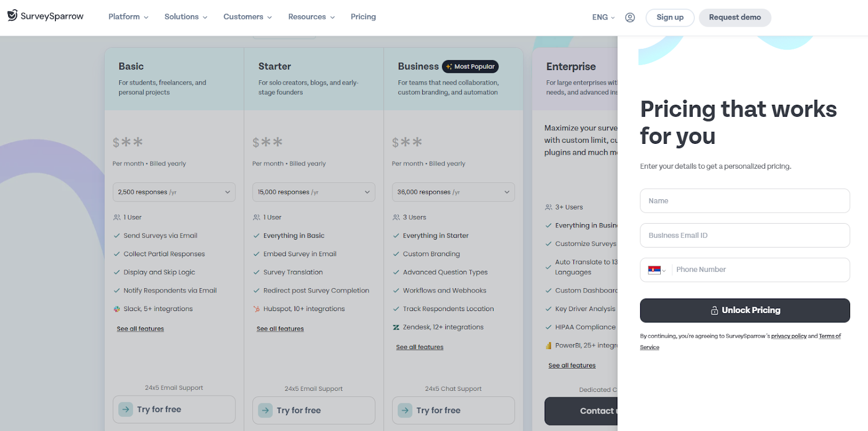The width and height of the screenshot is (868, 431).
Task: Click checkmark beside Key Driver Analysis
Action: coord(548,309)
